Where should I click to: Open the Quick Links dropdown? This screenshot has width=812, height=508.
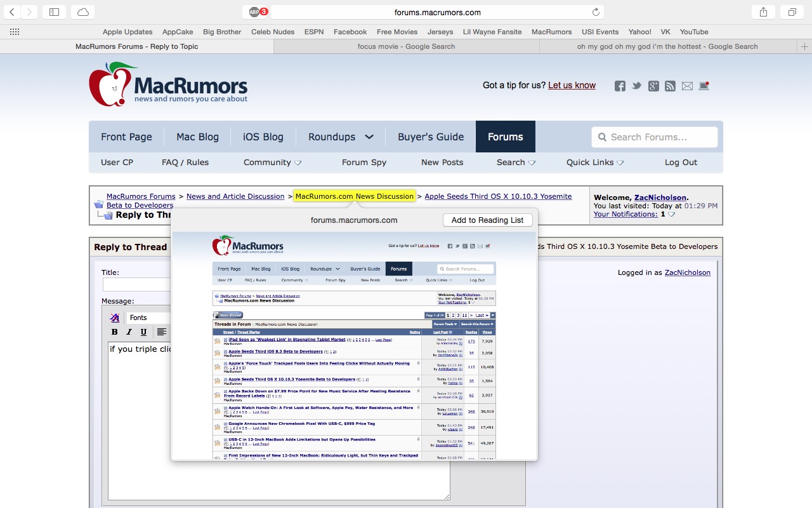(x=595, y=163)
